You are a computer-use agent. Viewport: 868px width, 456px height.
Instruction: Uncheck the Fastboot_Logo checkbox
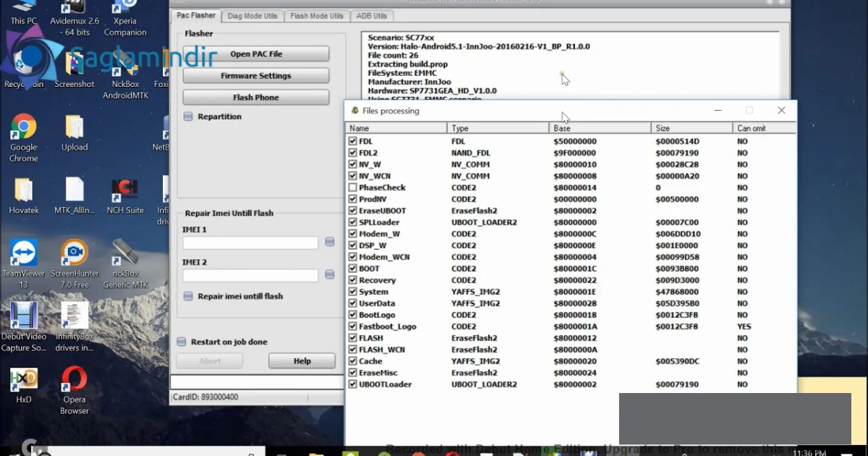(352, 326)
